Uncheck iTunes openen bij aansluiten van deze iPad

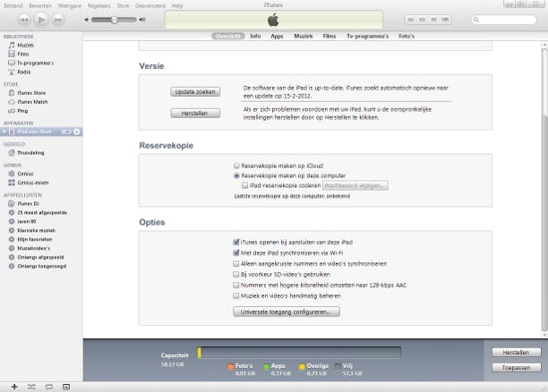[x=235, y=242]
